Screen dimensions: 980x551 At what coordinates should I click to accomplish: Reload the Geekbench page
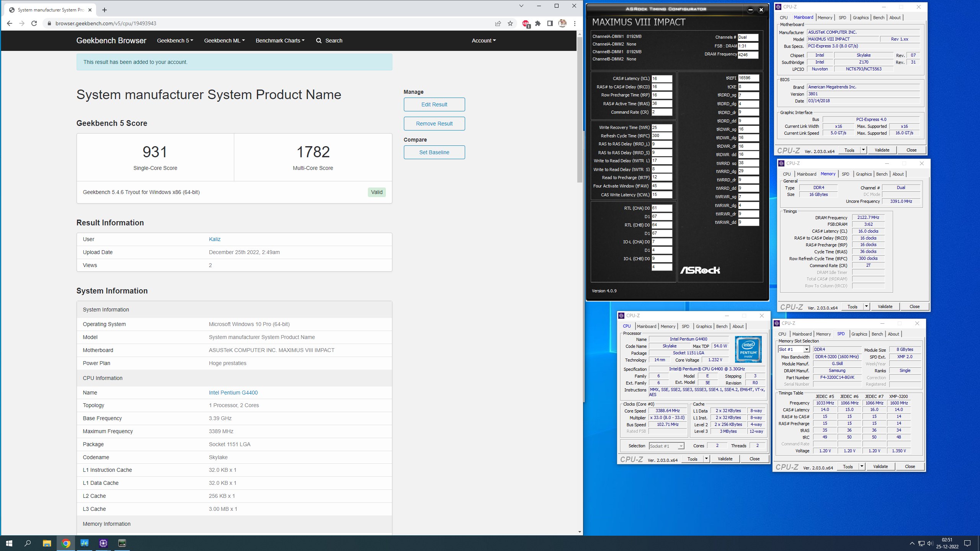tap(34, 23)
